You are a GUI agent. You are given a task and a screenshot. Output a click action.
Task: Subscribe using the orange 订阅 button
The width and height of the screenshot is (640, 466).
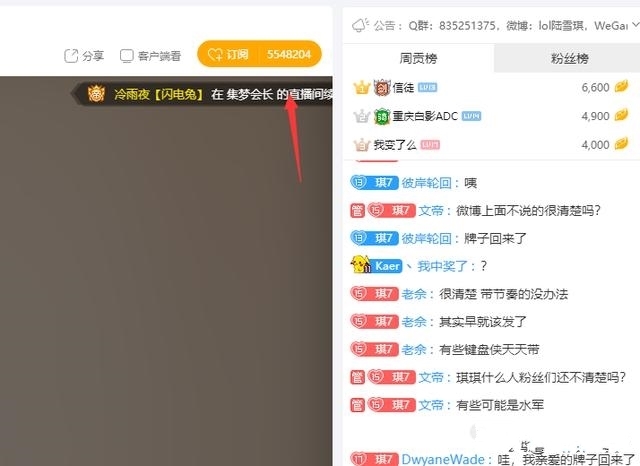[228, 55]
